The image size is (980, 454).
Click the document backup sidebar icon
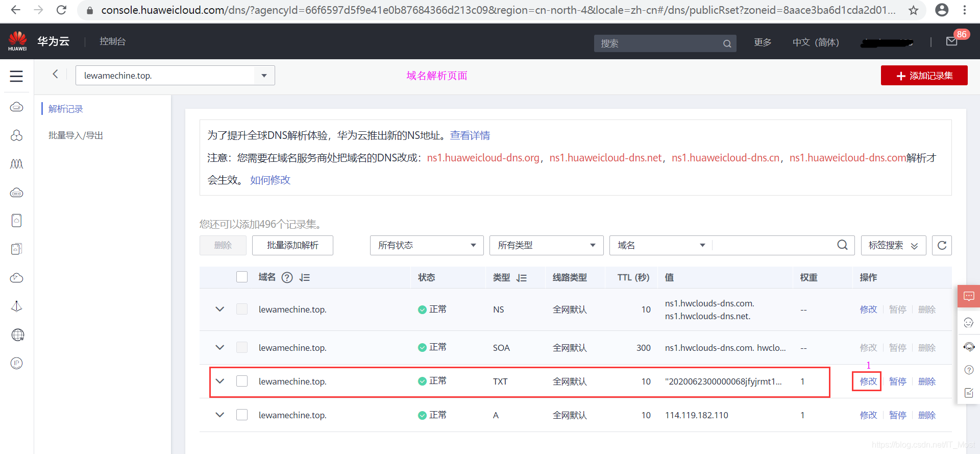click(17, 221)
